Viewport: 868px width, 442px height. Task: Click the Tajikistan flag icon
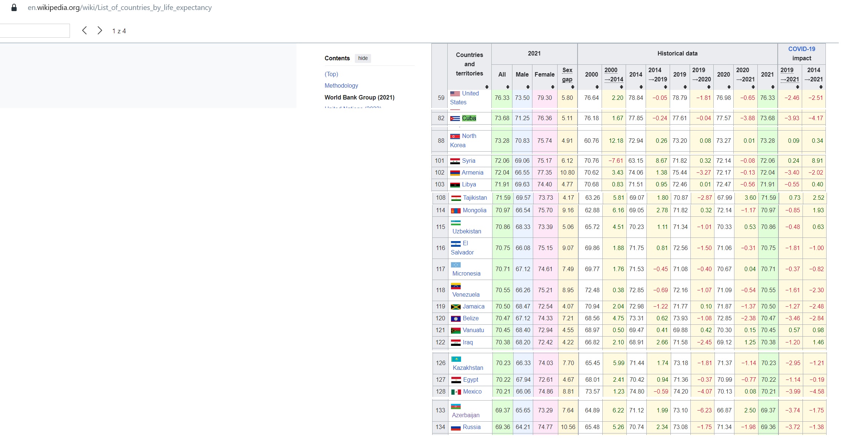click(x=456, y=198)
